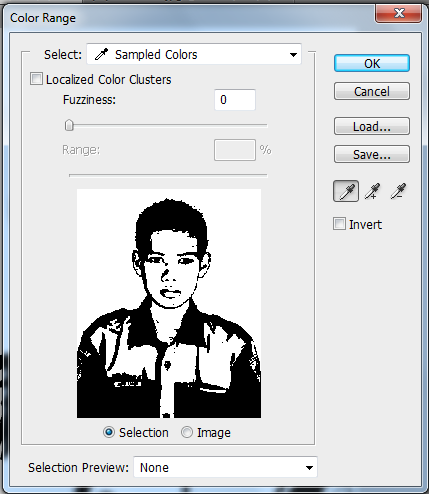Click the OK button
The height and width of the screenshot is (494, 429).
(x=372, y=63)
